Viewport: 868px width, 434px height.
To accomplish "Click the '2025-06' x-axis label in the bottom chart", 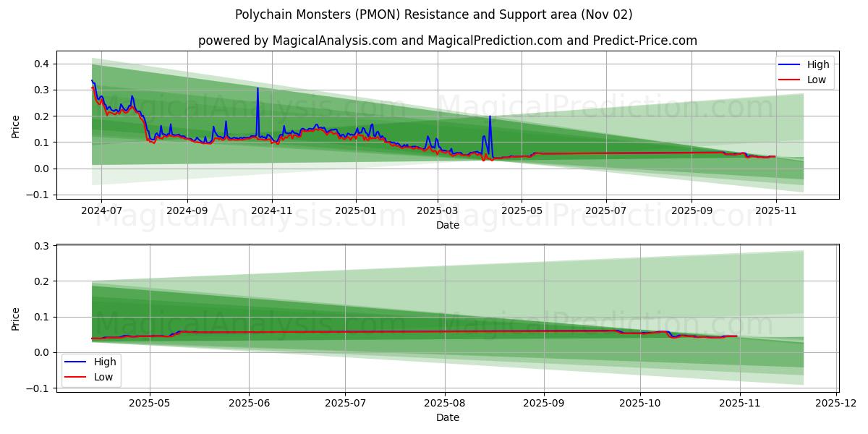I will (249, 403).
